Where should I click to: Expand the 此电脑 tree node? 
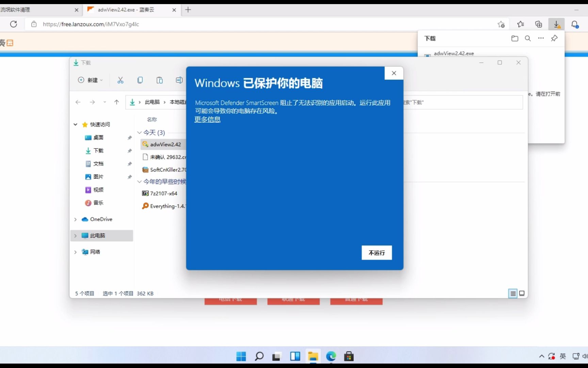tap(76, 236)
